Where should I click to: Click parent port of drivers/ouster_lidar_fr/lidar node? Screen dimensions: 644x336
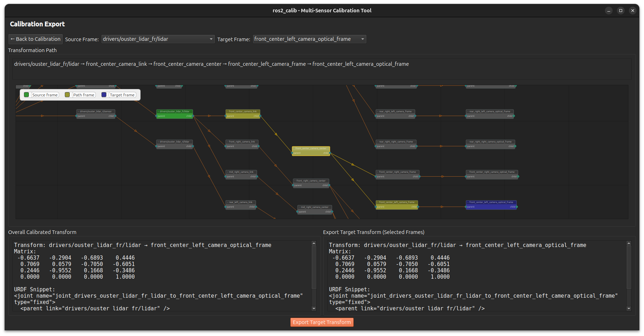point(157,116)
